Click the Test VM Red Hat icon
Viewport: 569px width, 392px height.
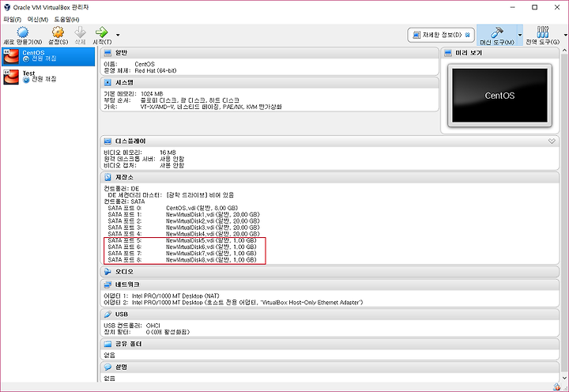[11, 77]
